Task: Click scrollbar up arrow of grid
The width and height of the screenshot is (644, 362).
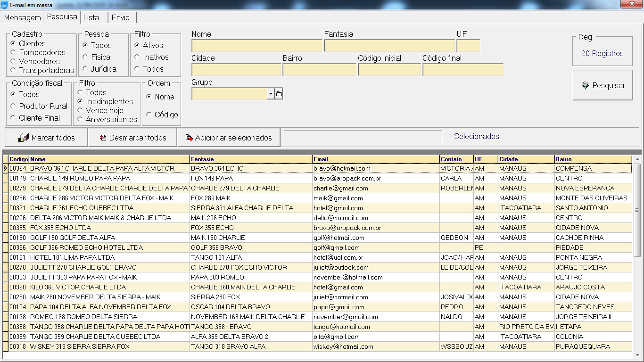Action: click(x=637, y=159)
